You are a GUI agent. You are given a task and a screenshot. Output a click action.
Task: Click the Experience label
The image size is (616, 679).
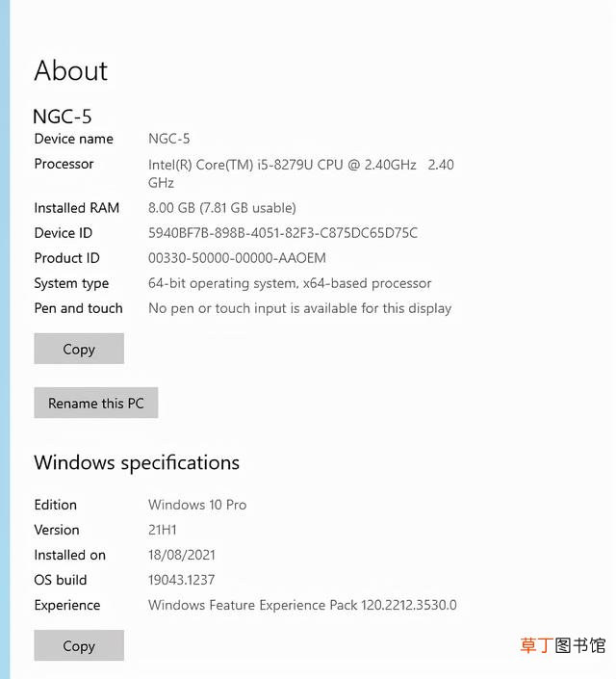coord(67,605)
